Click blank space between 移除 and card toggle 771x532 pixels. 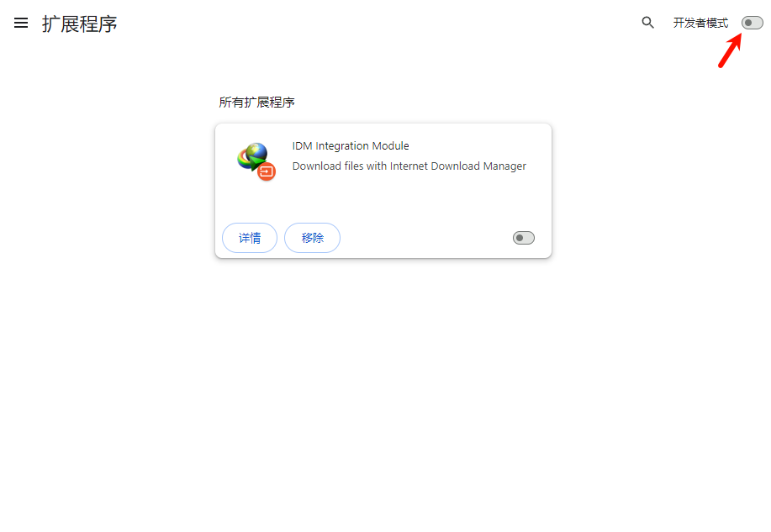(x=425, y=238)
